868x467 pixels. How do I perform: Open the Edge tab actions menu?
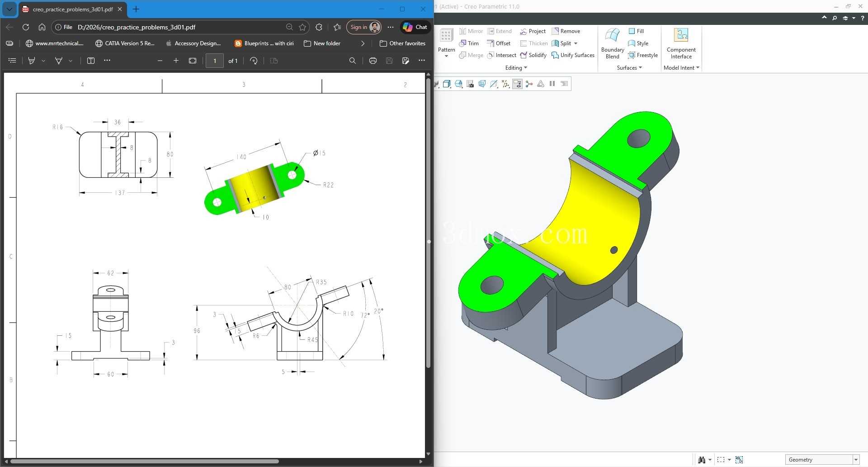click(x=9, y=9)
